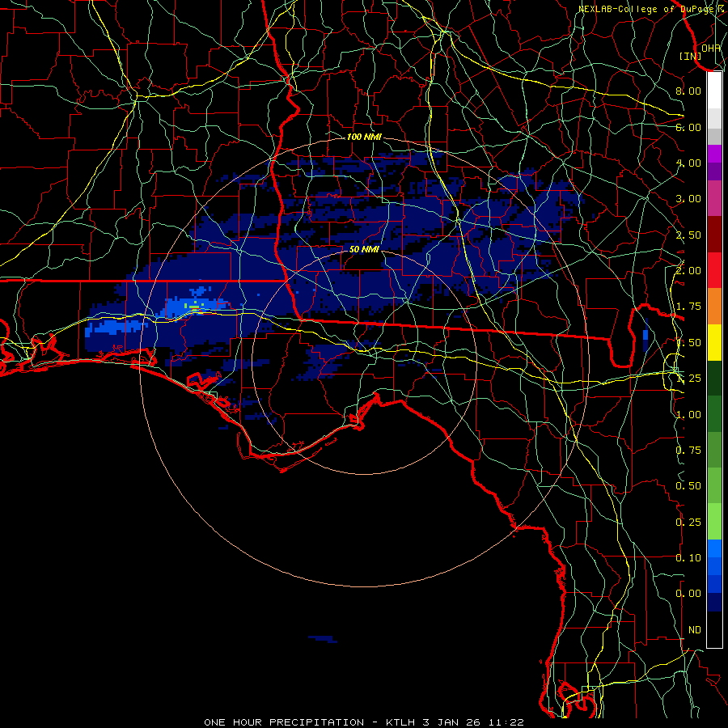Click the 100 NMI range ring label

click(364, 137)
